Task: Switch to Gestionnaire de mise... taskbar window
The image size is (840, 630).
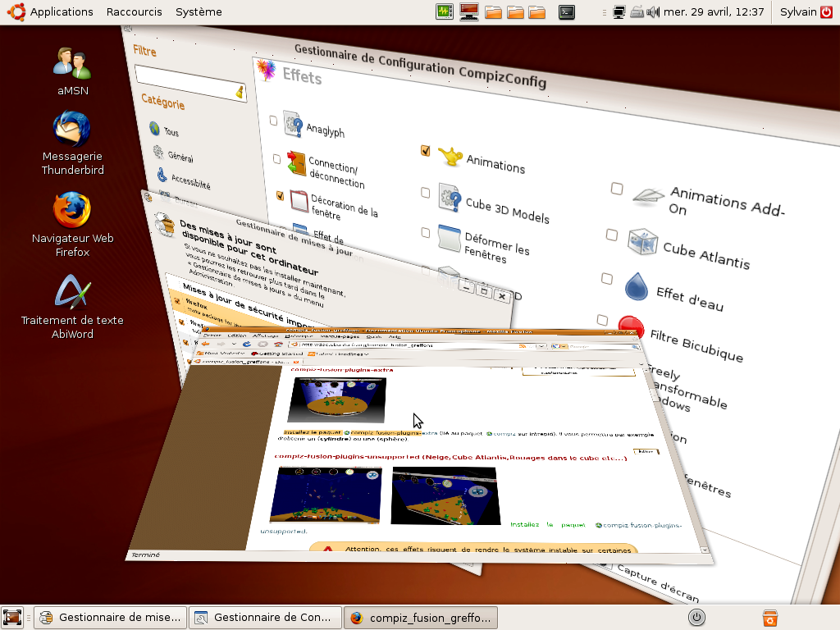Action: coord(111,618)
